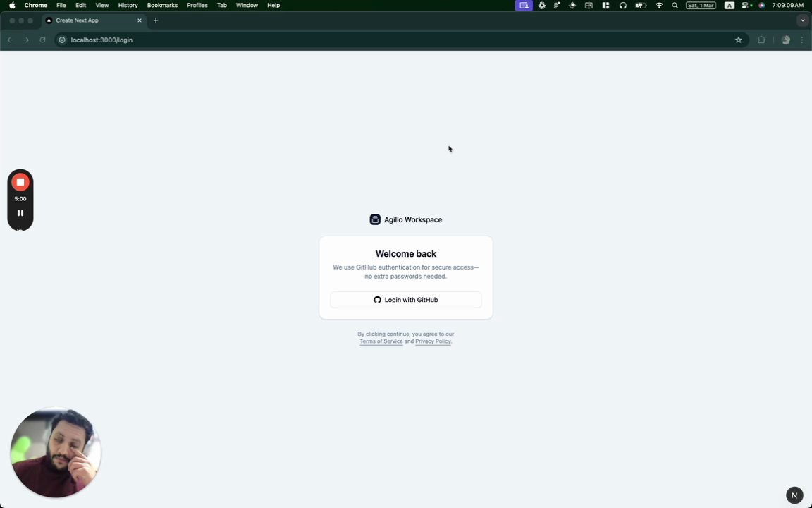Stop the screen recording with red button
The width and height of the screenshot is (812, 508).
pyautogui.click(x=20, y=182)
